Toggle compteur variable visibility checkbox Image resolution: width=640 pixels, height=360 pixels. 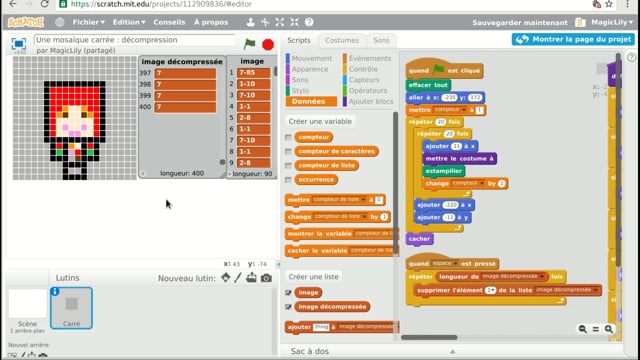coord(288,138)
